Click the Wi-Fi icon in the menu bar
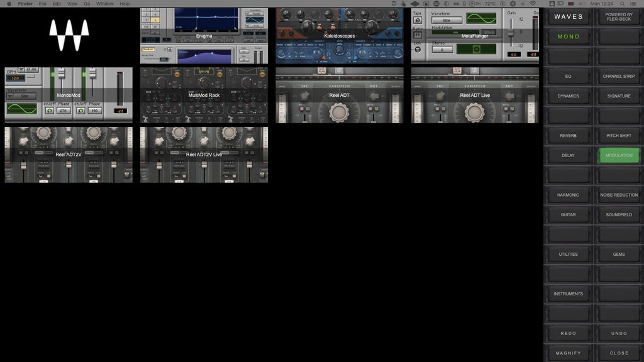Image resolution: width=644 pixels, height=362 pixels. pos(533,3)
